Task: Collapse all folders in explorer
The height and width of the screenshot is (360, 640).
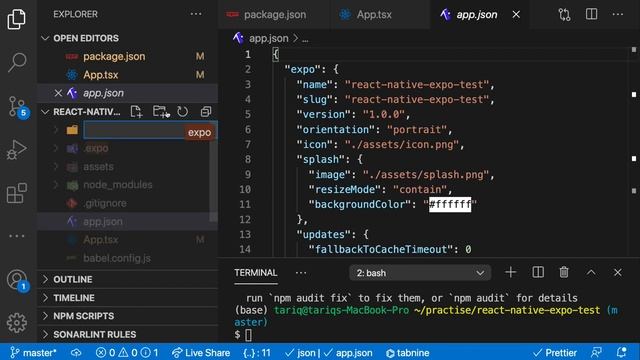Action: click(206, 112)
